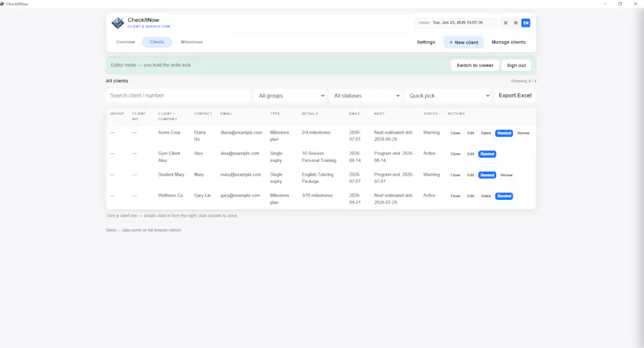Close the Acme Corp client record

coord(455,133)
